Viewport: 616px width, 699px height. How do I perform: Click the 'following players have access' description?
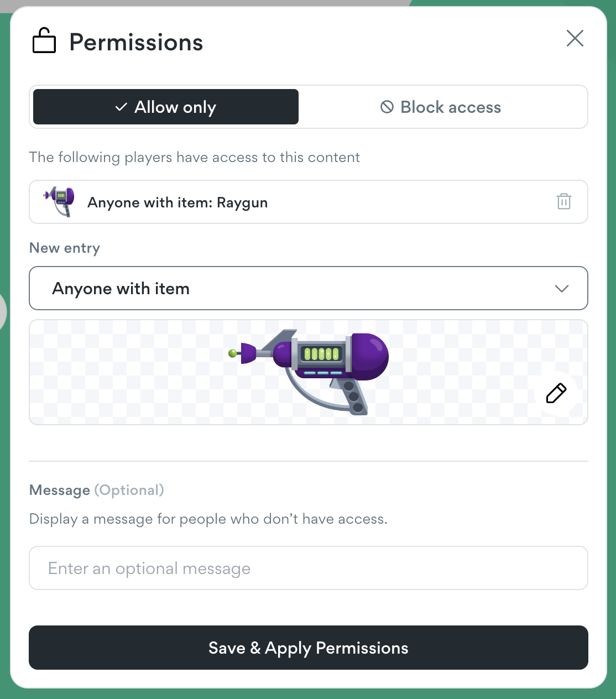pyautogui.click(x=194, y=157)
